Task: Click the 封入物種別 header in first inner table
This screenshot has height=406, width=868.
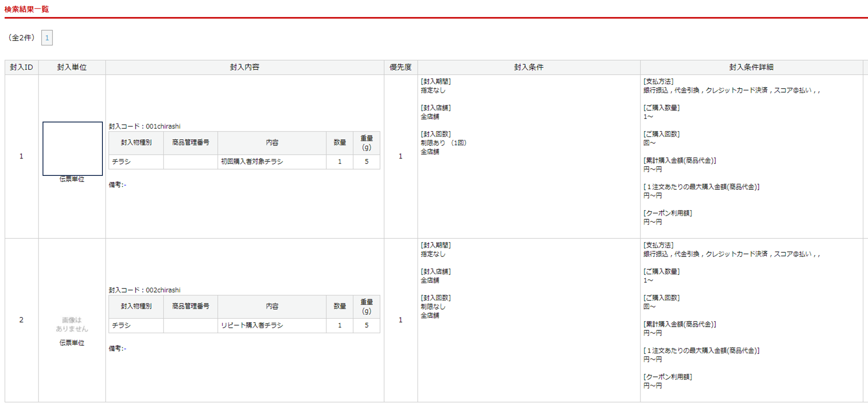Action: tap(136, 143)
